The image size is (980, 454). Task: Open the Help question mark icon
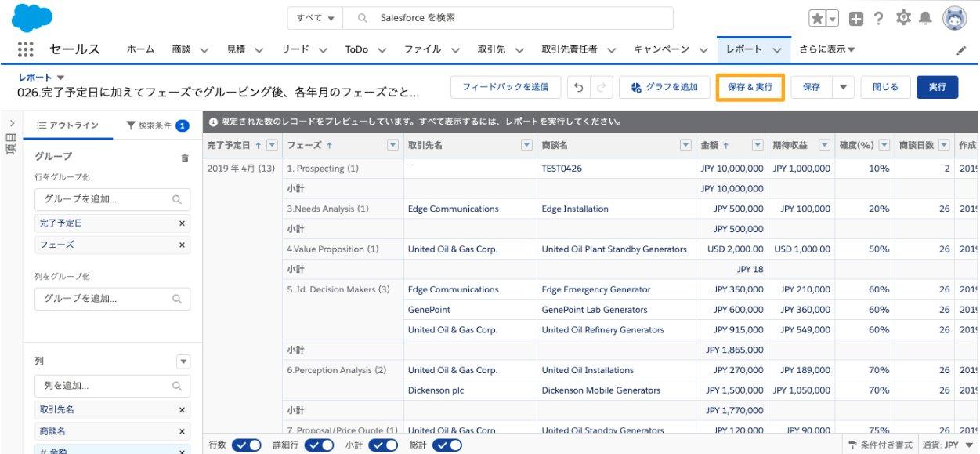tap(879, 18)
